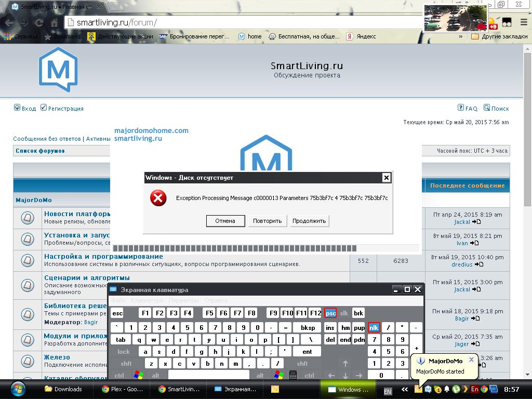
Task: Click the context menu key on the on-screen keyboard
Action: 293,375
